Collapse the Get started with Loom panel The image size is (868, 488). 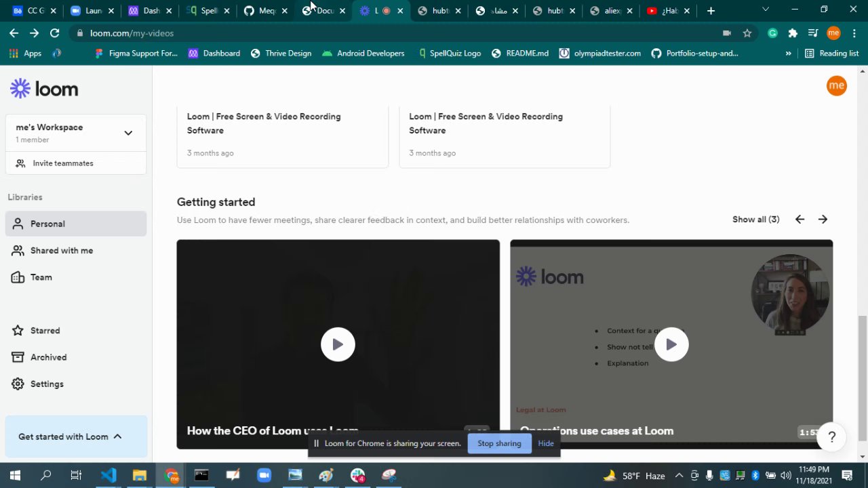point(76,436)
